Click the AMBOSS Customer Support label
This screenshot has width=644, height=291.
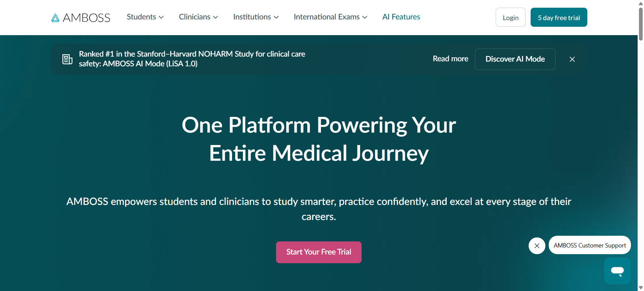[590, 245]
